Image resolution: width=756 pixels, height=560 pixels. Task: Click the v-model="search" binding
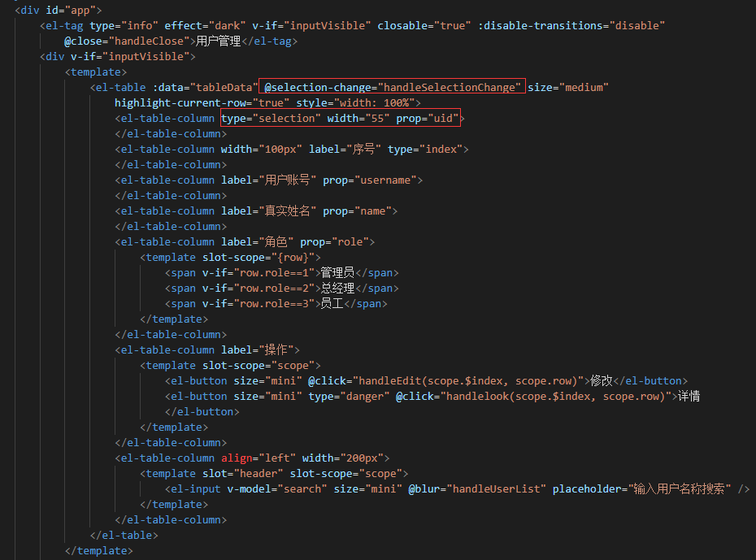(x=277, y=488)
